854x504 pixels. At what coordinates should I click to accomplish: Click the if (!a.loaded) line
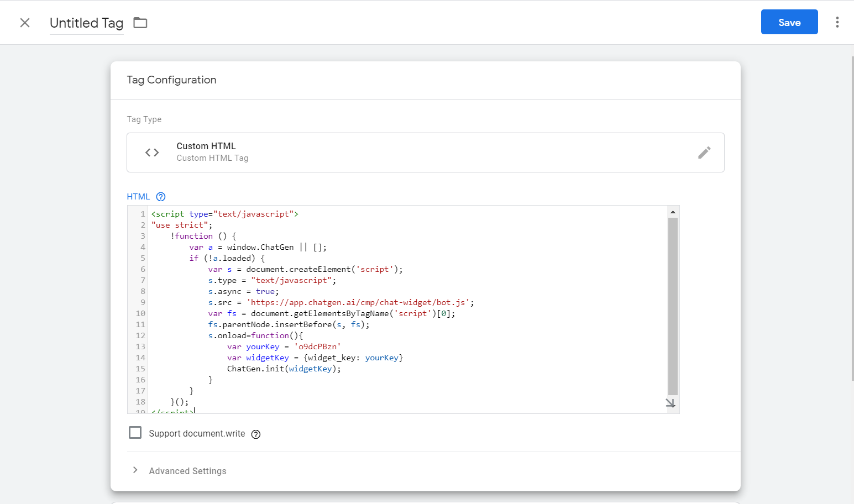(x=227, y=258)
